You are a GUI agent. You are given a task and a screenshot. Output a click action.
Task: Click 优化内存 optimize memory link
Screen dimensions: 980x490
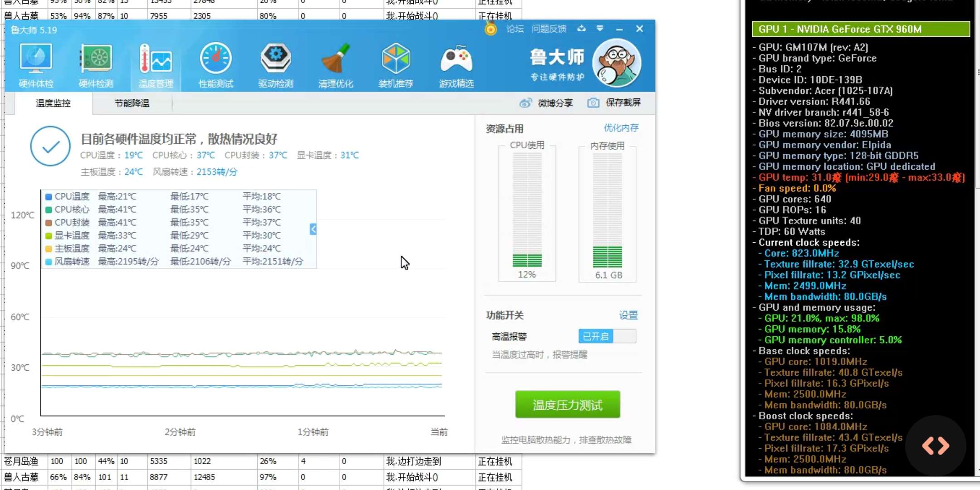[x=621, y=128]
